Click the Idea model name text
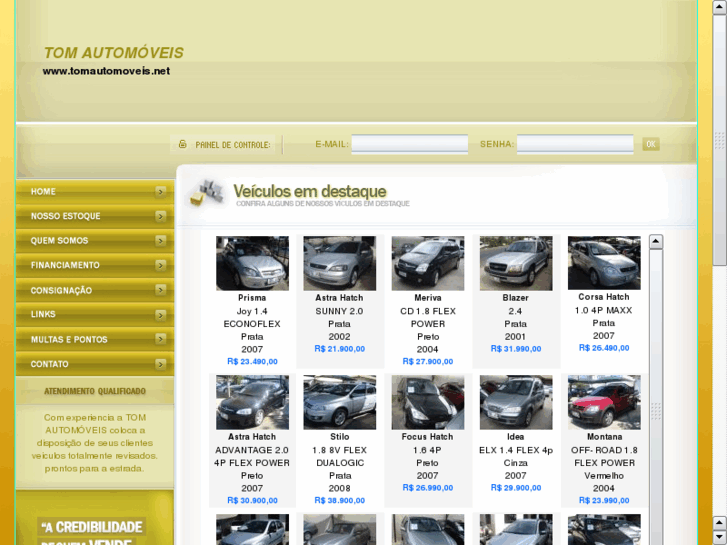Screen dimensions: 727x545 [x=516, y=437]
